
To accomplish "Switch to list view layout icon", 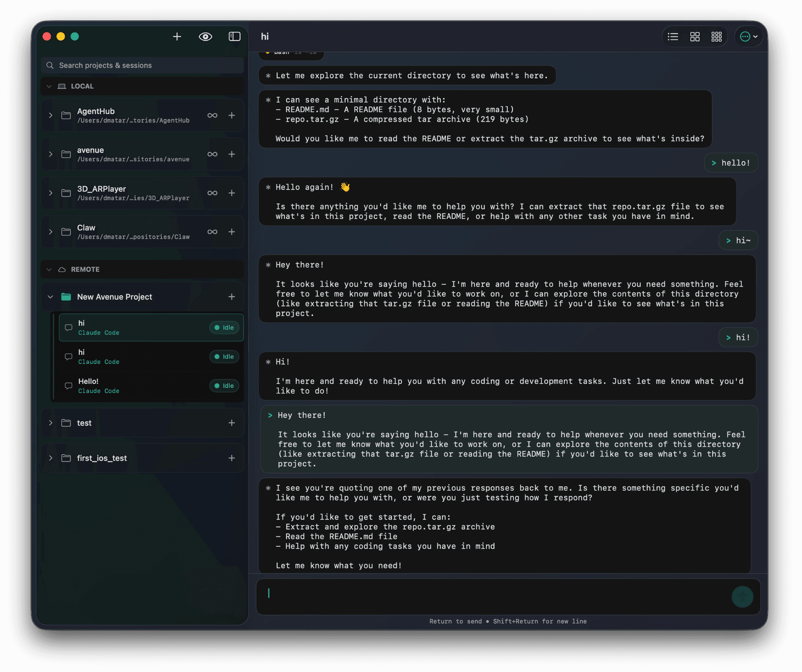I will 673,37.
